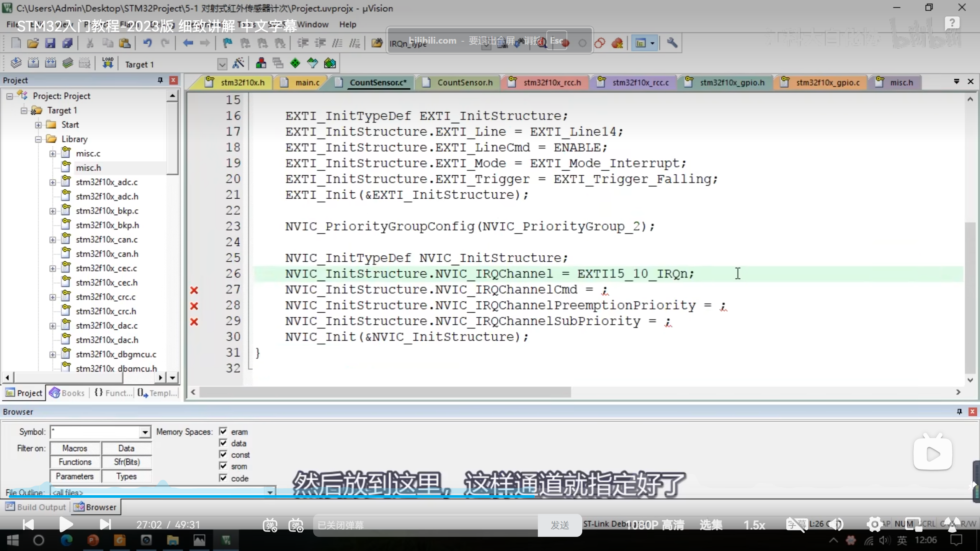Image resolution: width=980 pixels, height=551 pixels.
Task: Click the Undo arrow icon
Action: (x=147, y=43)
